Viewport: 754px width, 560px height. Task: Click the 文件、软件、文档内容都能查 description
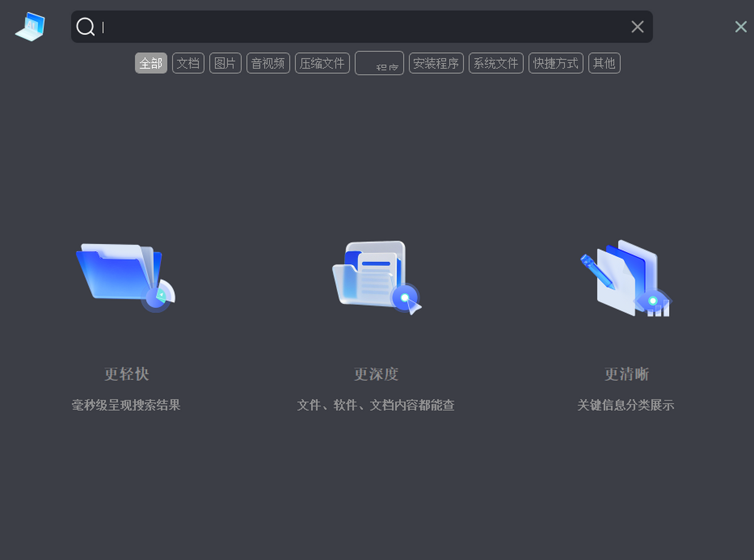coord(376,405)
